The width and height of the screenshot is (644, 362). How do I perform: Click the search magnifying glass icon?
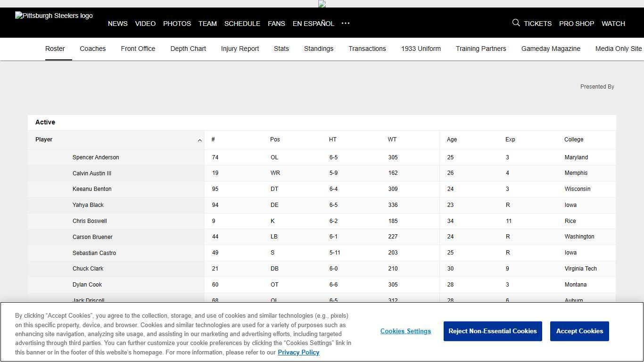pyautogui.click(x=516, y=23)
